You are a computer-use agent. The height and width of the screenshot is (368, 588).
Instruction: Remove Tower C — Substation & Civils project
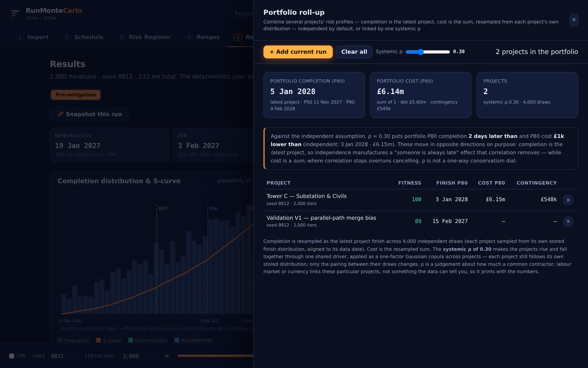click(568, 200)
